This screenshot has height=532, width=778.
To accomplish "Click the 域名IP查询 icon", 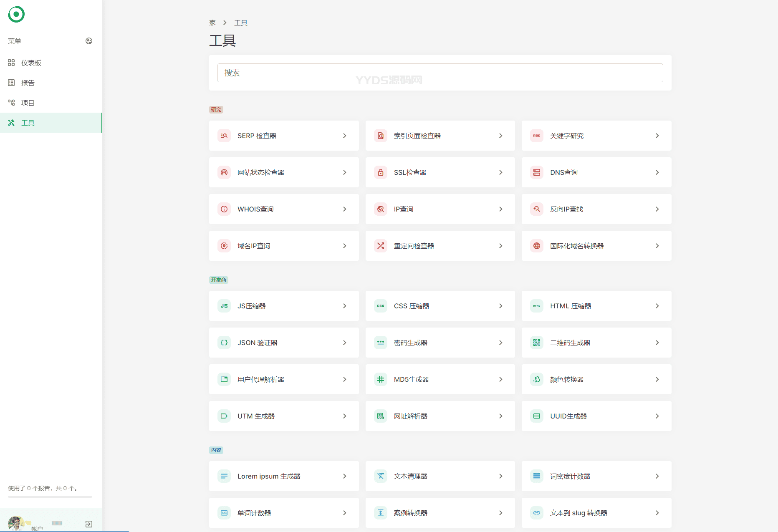I will point(224,246).
